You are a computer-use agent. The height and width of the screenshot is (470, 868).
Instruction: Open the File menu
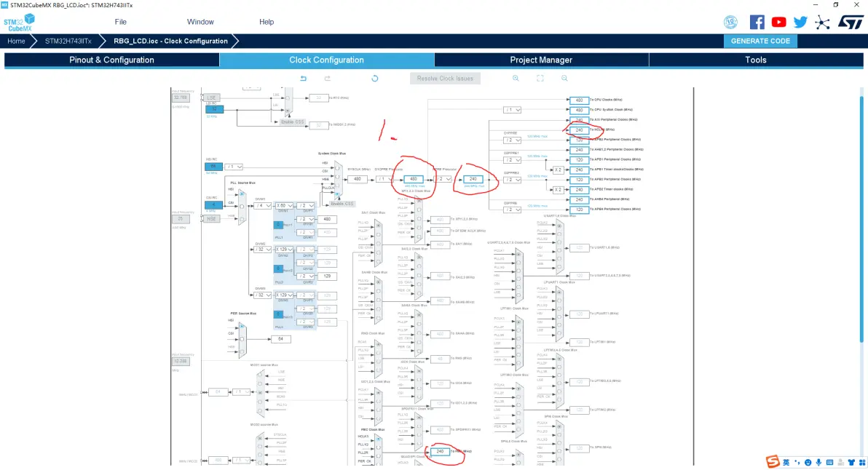[121, 22]
